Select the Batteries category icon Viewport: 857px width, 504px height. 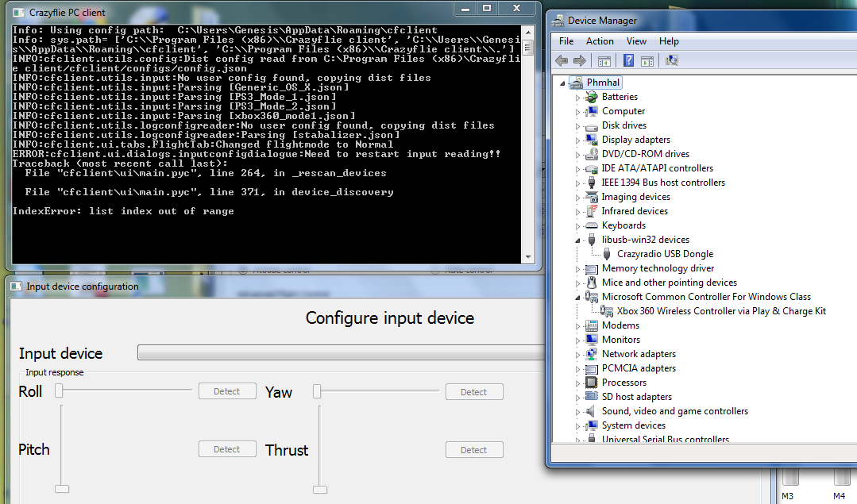[591, 97]
